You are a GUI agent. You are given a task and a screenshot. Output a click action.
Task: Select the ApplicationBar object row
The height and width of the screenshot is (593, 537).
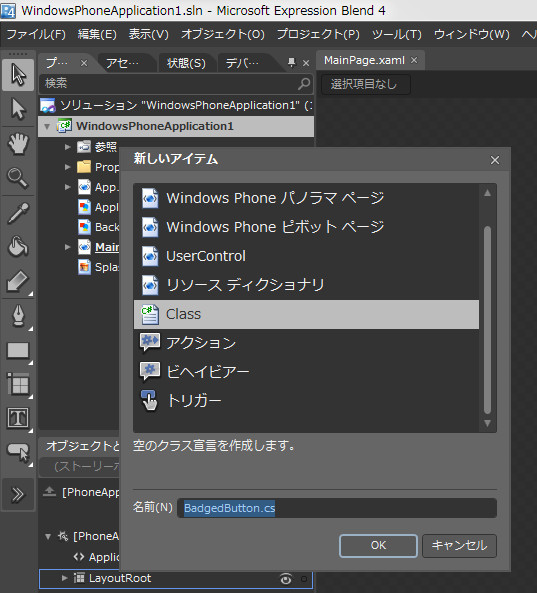[97, 557]
